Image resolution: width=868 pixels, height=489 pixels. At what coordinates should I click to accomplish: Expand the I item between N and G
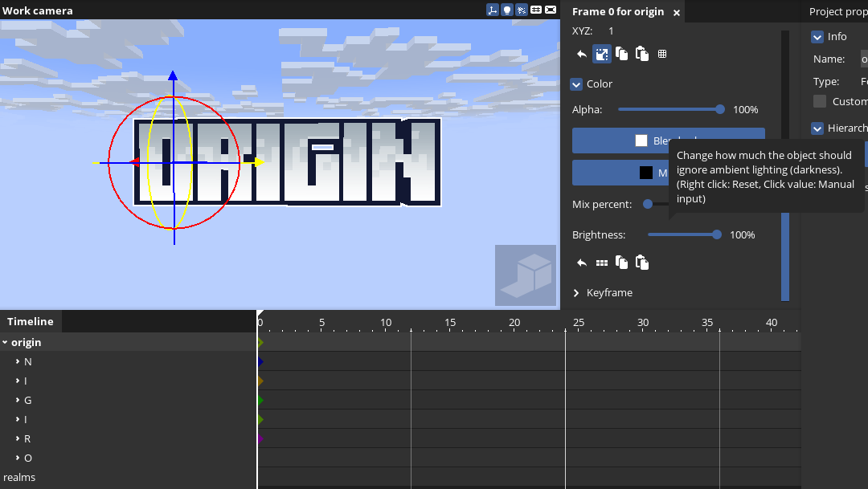point(18,381)
